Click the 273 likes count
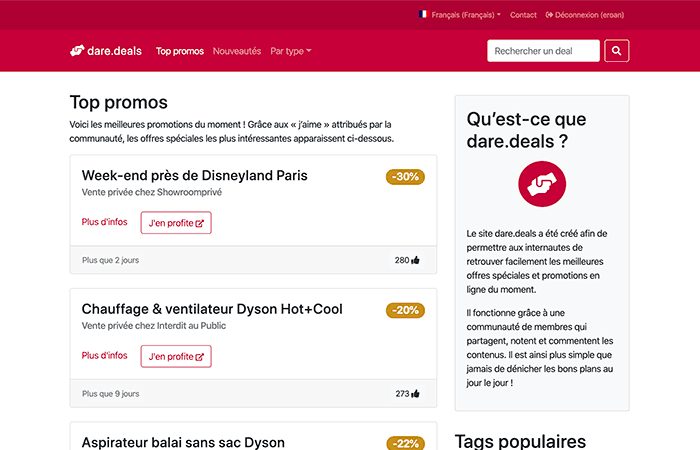 (402, 393)
